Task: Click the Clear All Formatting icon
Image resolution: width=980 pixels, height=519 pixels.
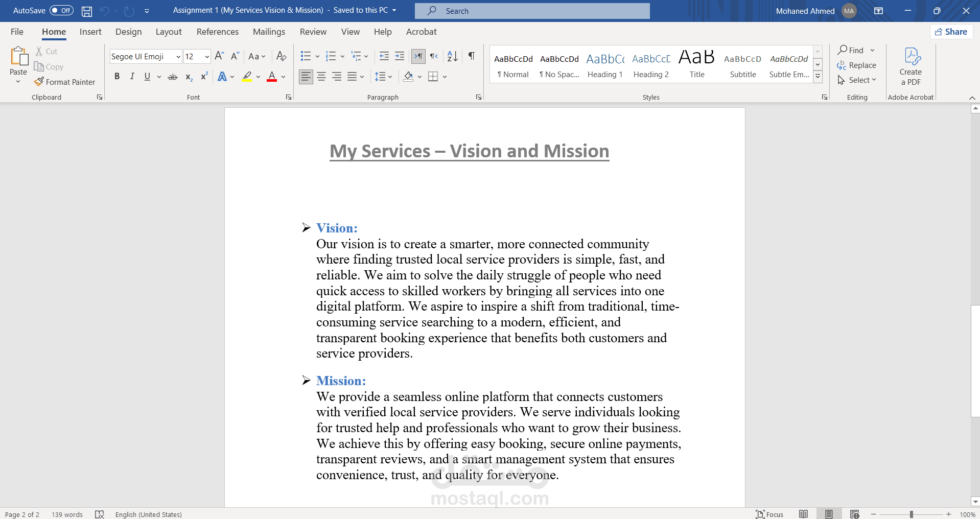Action: pos(281,56)
